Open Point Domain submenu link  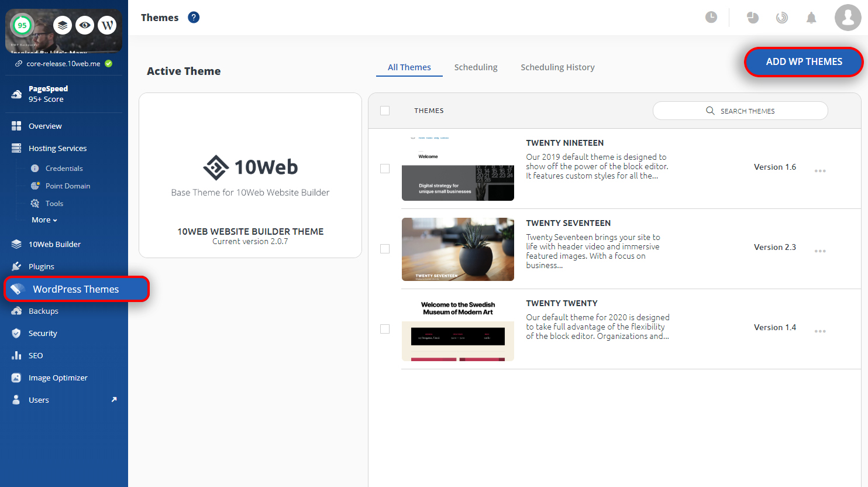68,186
